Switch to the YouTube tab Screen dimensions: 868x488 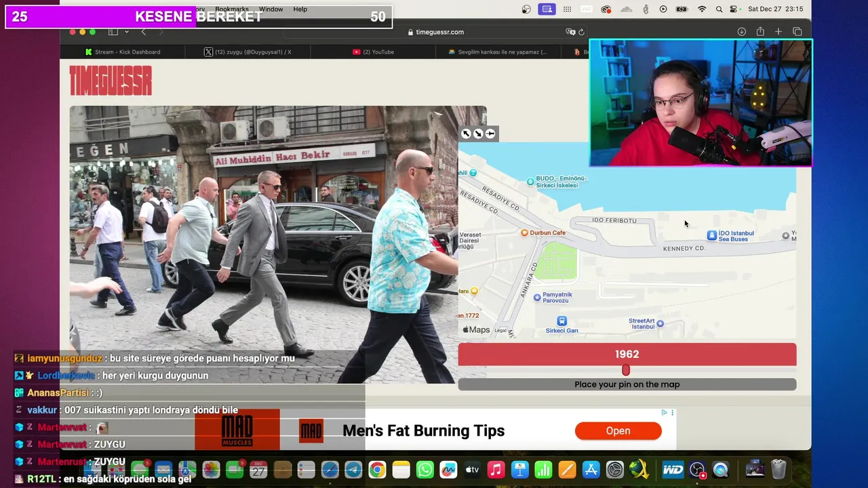tap(373, 52)
